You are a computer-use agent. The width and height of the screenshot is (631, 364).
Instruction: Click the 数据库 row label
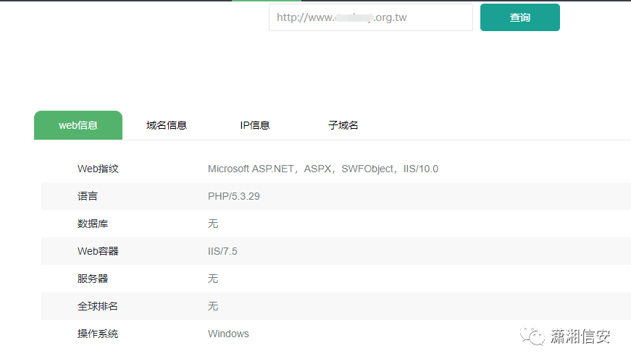[93, 224]
